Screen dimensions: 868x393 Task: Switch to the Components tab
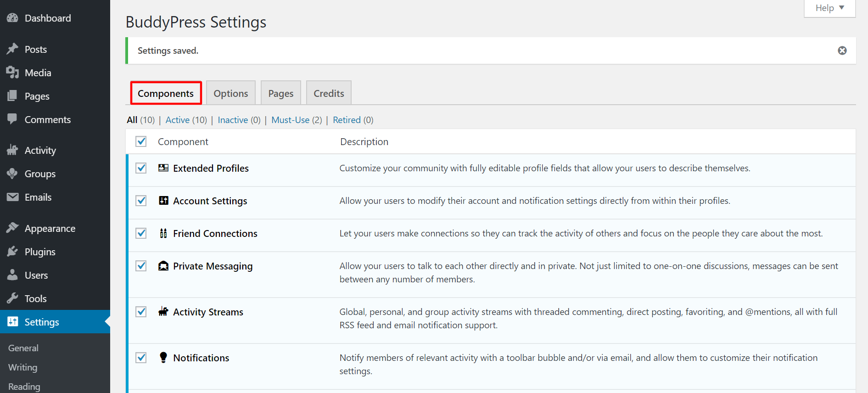click(x=166, y=93)
